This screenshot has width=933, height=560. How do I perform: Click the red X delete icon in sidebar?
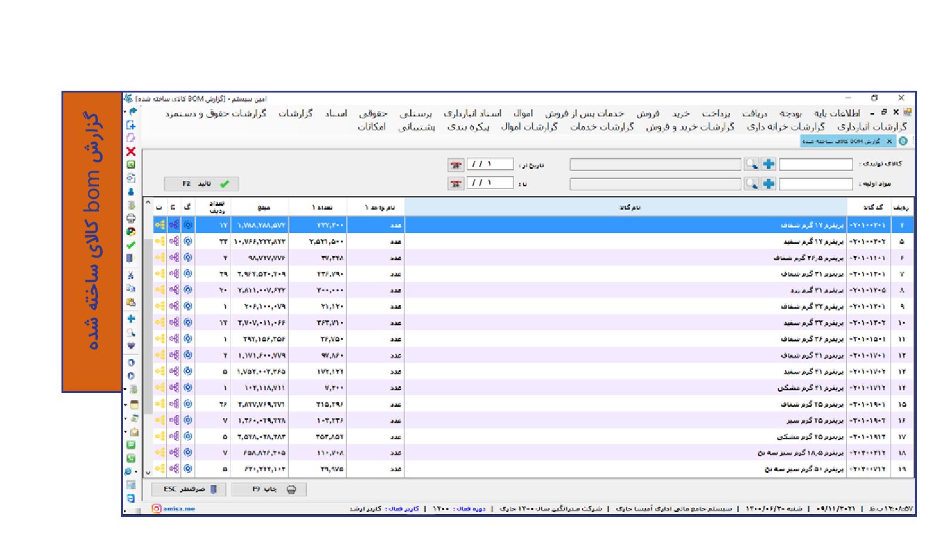pyautogui.click(x=131, y=152)
